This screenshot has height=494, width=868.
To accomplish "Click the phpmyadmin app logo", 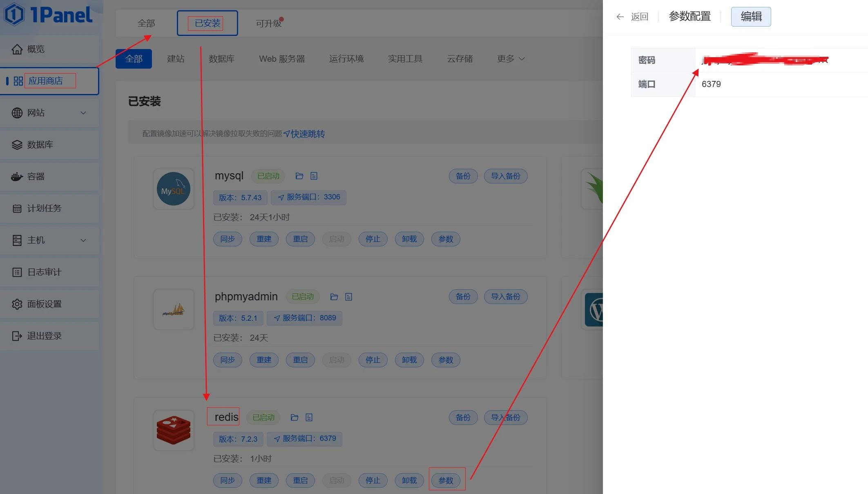I will click(x=174, y=310).
